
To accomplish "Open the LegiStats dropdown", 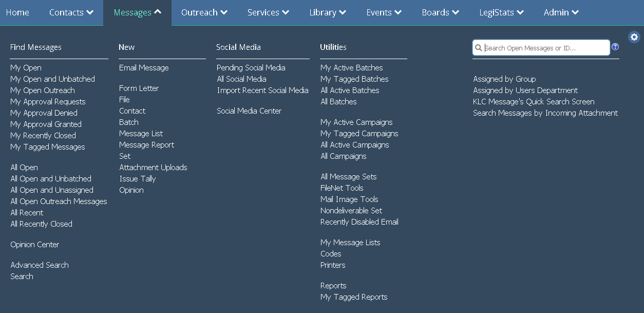I will (501, 12).
